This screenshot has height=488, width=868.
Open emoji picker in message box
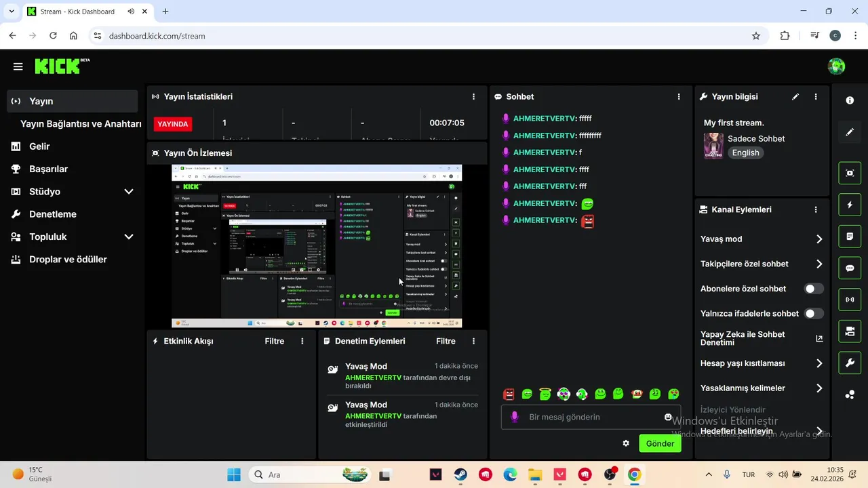pos(668,417)
